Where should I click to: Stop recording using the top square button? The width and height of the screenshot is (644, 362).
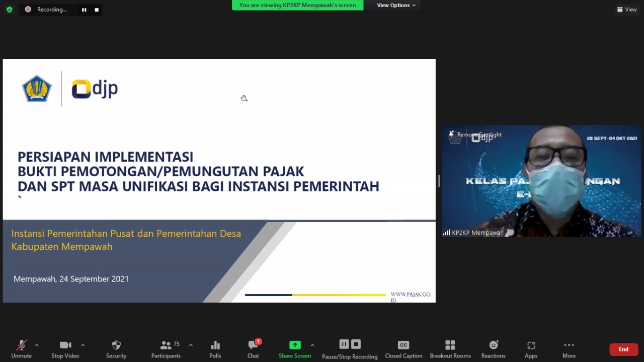[x=97, y=10]
